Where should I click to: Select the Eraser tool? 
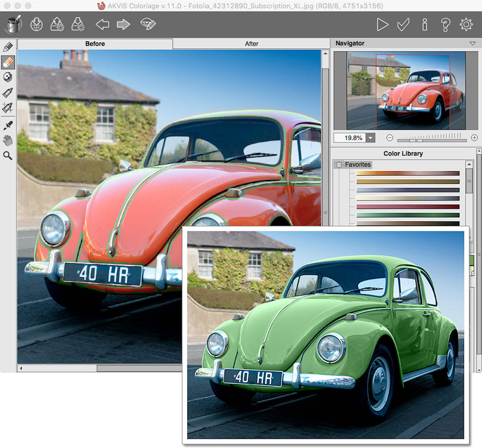[x=8, y=62]
